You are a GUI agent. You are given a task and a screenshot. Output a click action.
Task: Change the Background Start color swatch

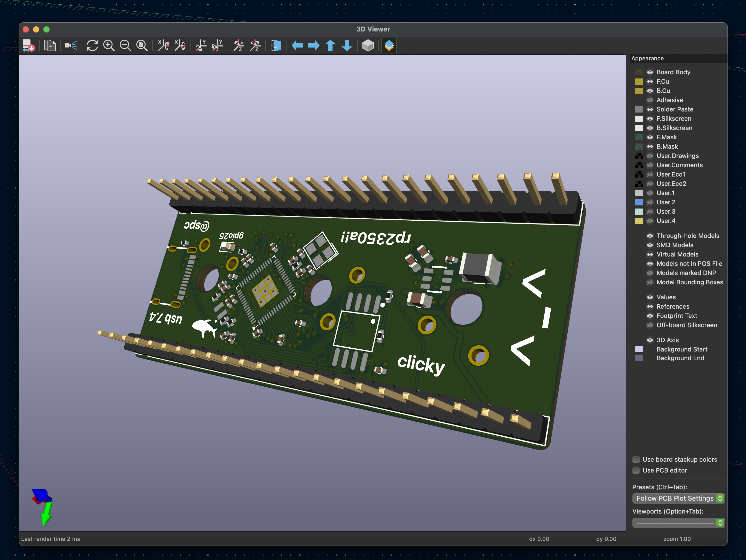639,349
